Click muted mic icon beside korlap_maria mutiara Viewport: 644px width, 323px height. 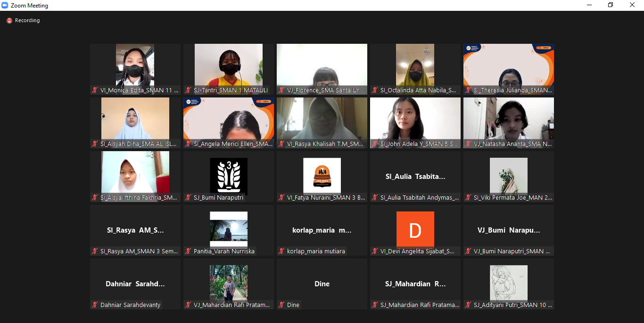[282, 251]
